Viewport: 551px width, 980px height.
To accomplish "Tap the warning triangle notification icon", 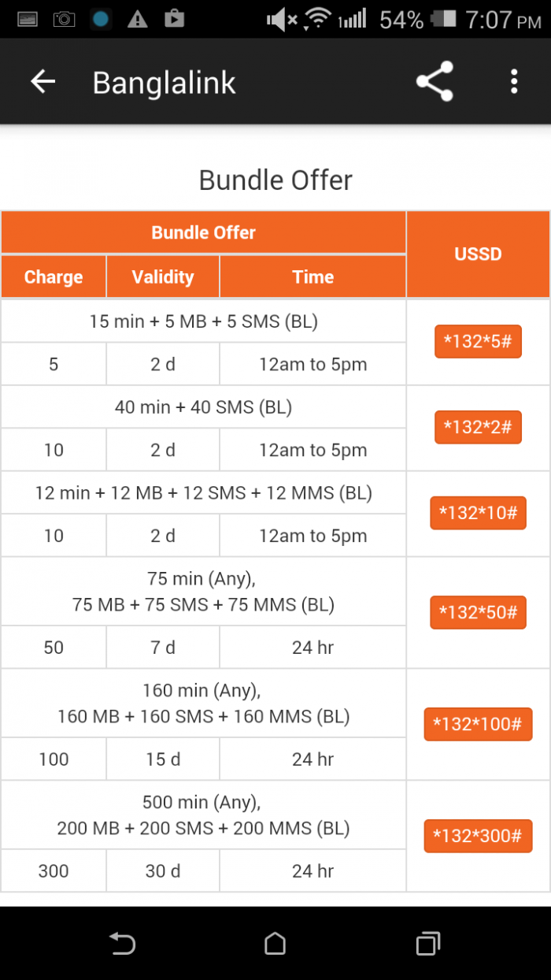I will [x=137, y=20].
